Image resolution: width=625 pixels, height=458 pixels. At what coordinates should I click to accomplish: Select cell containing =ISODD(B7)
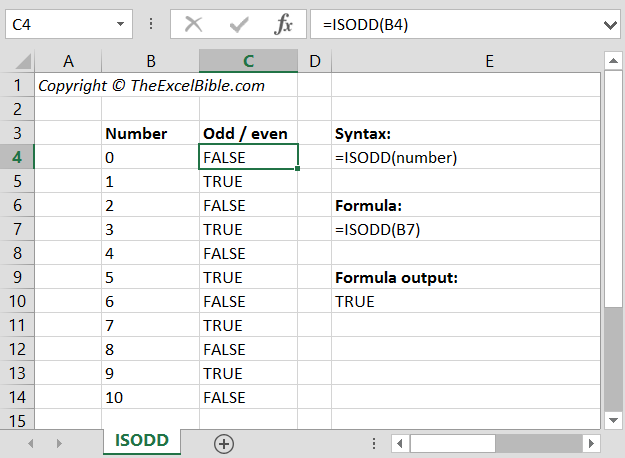tap(378, 229)
